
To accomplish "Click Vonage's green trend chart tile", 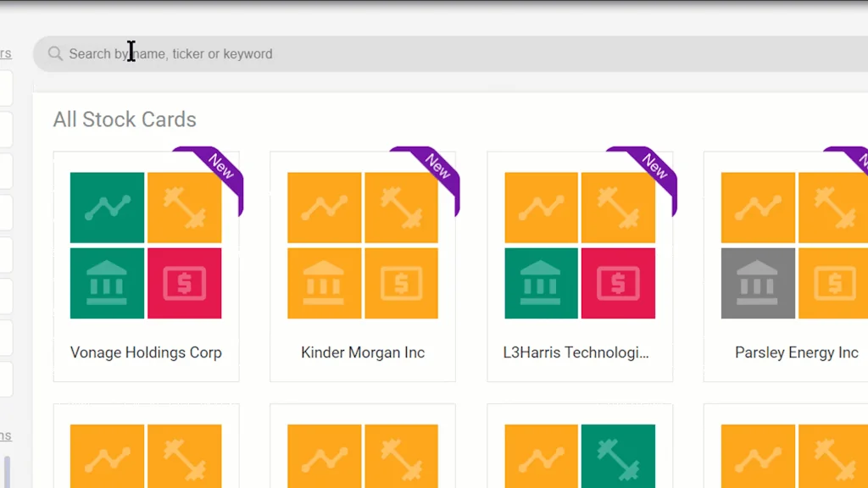I will (107, 208).
